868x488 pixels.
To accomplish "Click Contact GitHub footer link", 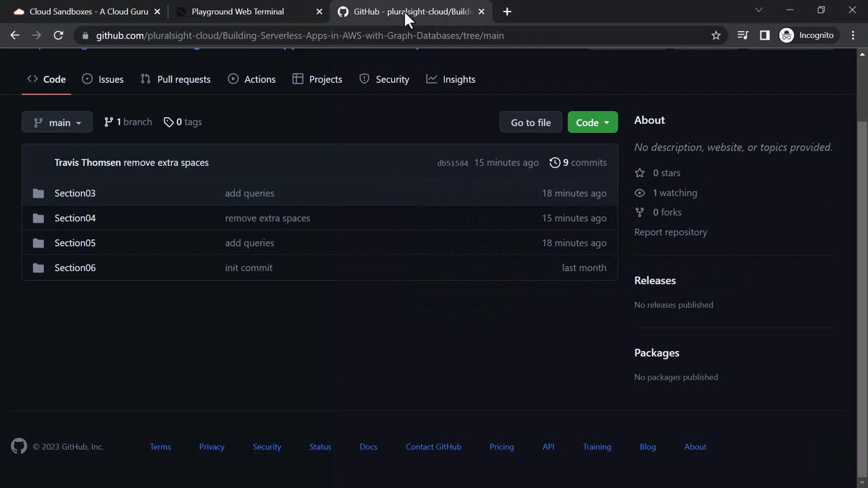I will [x=433, y=447].
